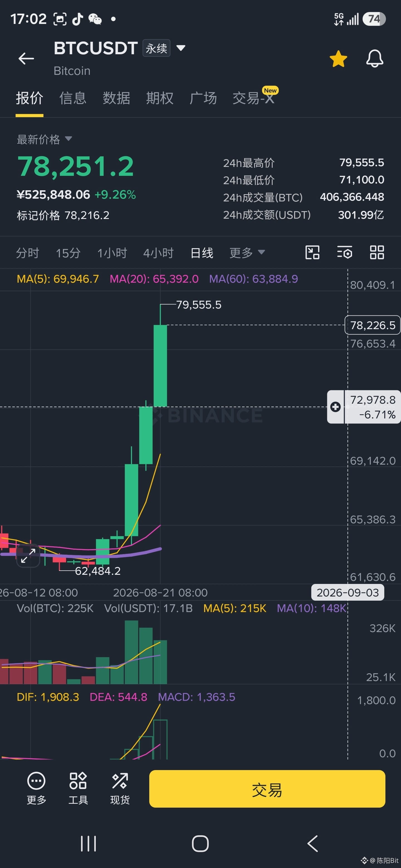
Task: Tap the yellow 交易 button
Action: coord(267,789)
